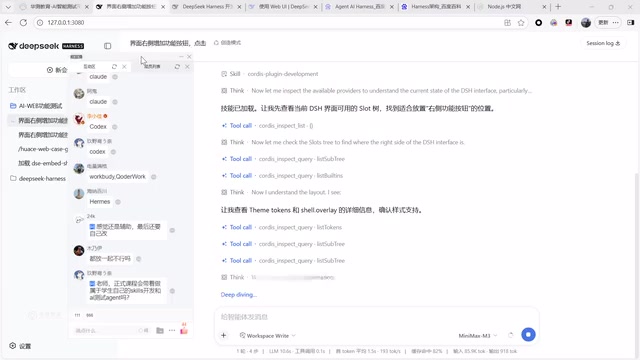
Task: Bookmark this page with the star icon
Action: 521,22
